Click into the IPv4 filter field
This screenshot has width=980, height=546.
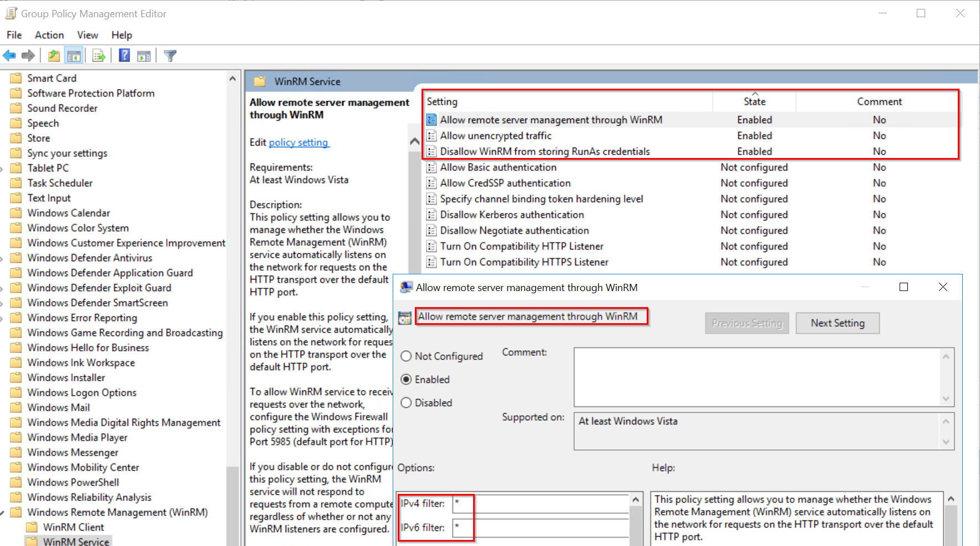(x=541, y=503)
